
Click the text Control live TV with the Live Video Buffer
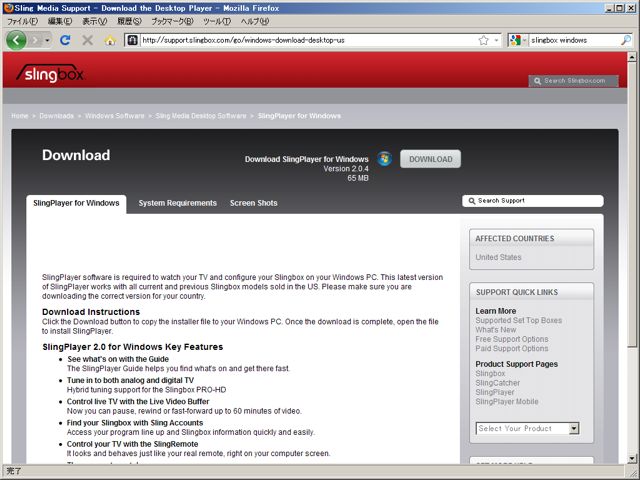(x=138, y=402)
